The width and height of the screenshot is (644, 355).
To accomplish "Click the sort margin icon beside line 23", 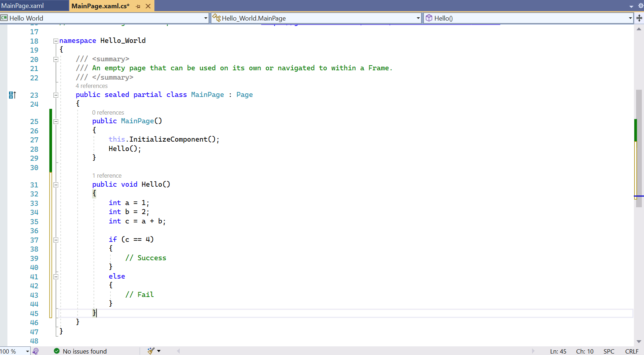I will 13,95.
